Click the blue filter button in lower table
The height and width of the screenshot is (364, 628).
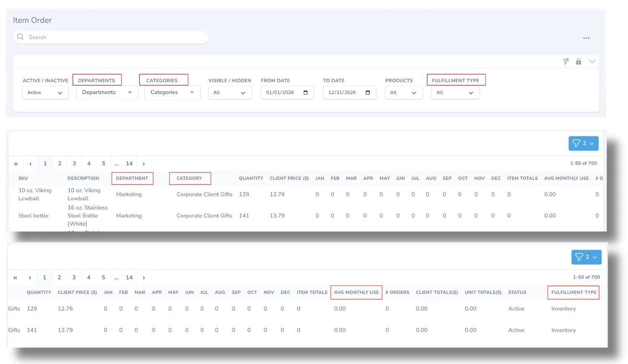click(x=586, y=257)
